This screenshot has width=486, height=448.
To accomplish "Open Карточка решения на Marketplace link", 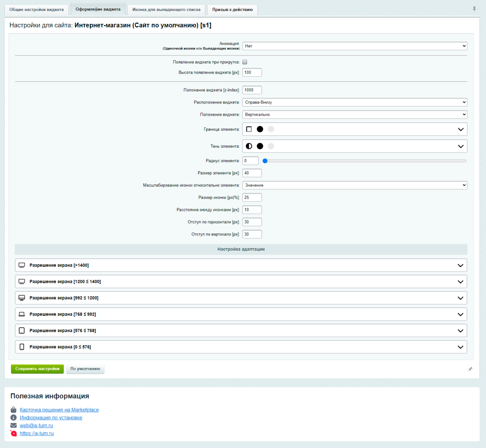I will [59, 410].
